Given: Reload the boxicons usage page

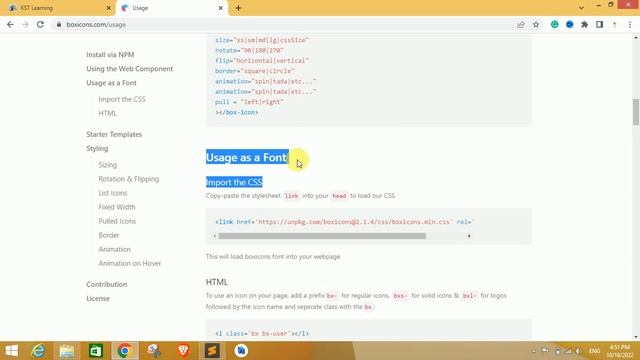Looking at the screenshot, I should (40, 24).
